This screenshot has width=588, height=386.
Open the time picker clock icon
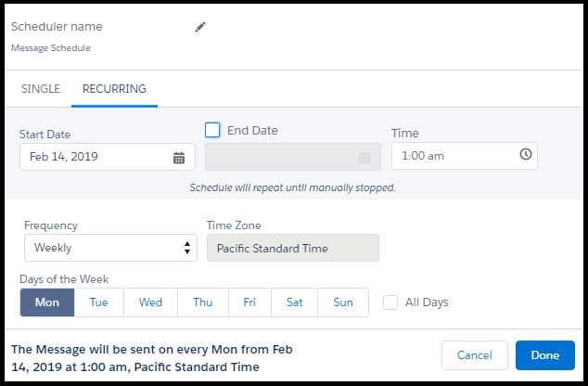526,154
